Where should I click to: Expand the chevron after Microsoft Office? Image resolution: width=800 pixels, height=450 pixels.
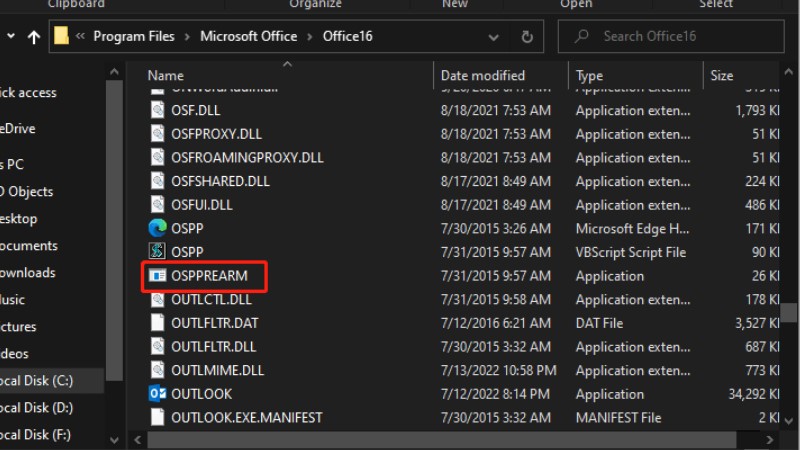click(309, 37)
